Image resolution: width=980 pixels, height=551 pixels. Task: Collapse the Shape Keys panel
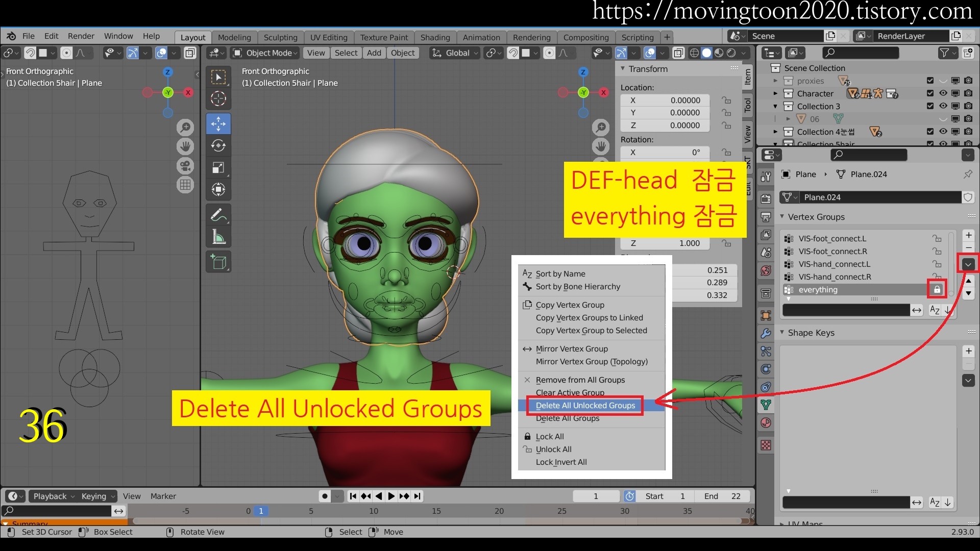[782, 333]
